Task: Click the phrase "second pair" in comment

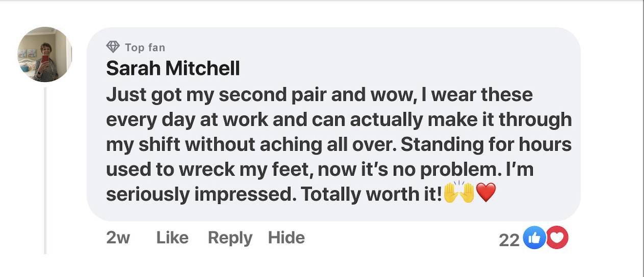Action: (x=246, y=95)
